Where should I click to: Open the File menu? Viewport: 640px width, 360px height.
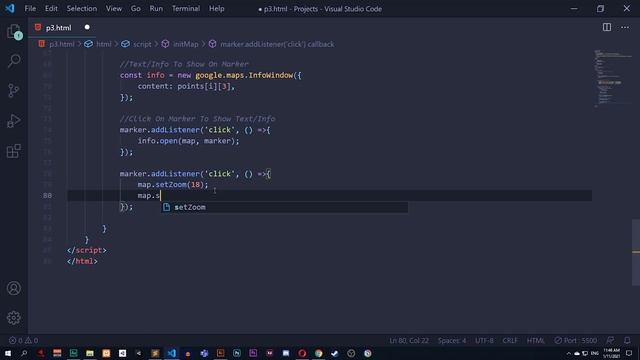tap(30, 9)
